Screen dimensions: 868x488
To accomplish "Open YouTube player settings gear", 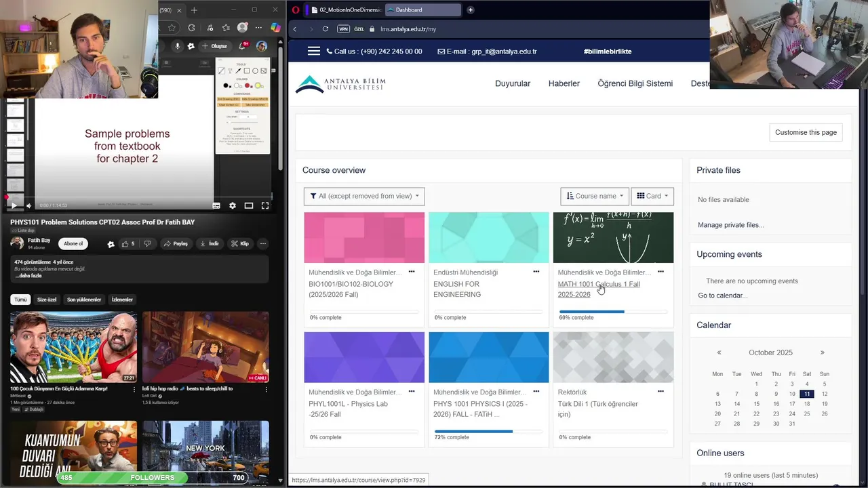I will (x=233, y=205).
